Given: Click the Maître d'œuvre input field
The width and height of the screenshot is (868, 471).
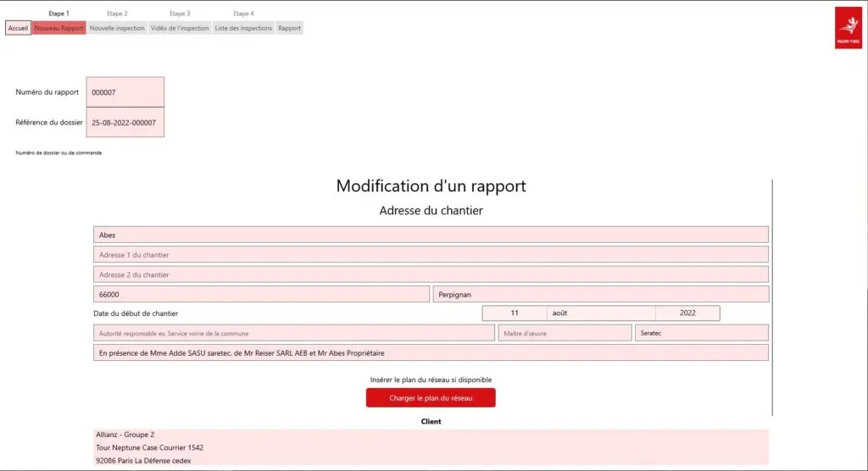Looking at the screenshot, I should click(565, 333).
